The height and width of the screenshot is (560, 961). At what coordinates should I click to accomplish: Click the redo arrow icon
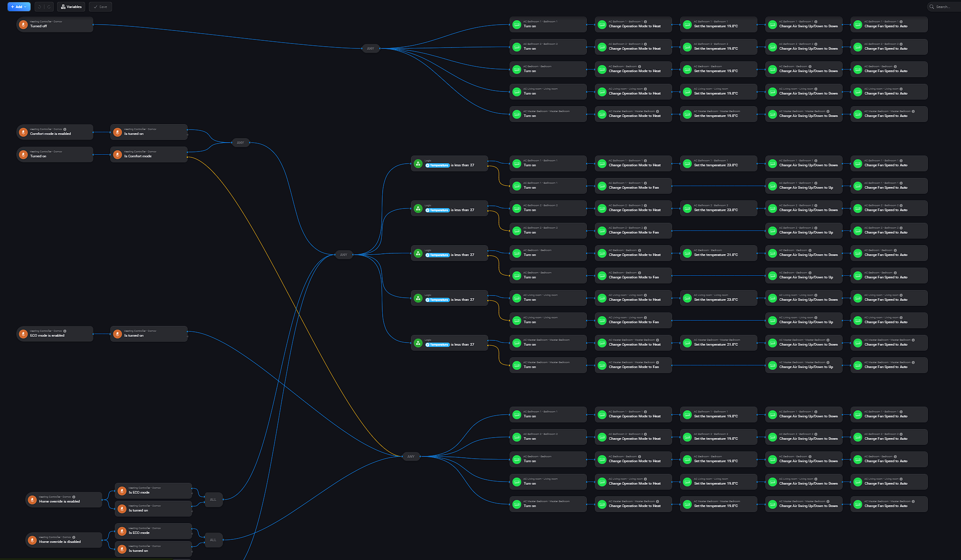(x=49, y=7)
